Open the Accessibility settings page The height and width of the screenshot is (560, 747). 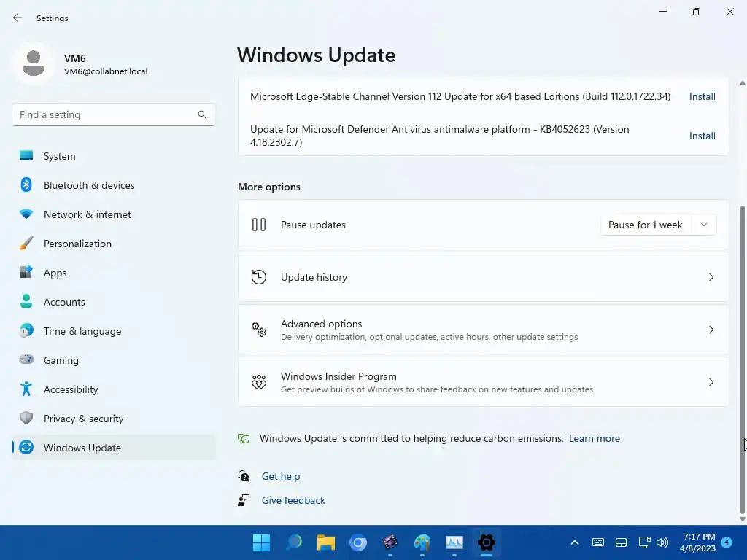coord(113,389)
